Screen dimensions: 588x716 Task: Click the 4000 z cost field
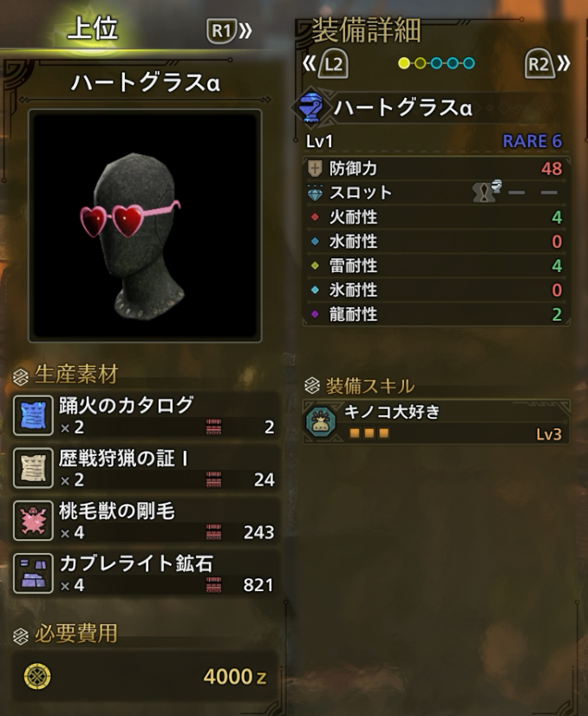tap(145, 676)
